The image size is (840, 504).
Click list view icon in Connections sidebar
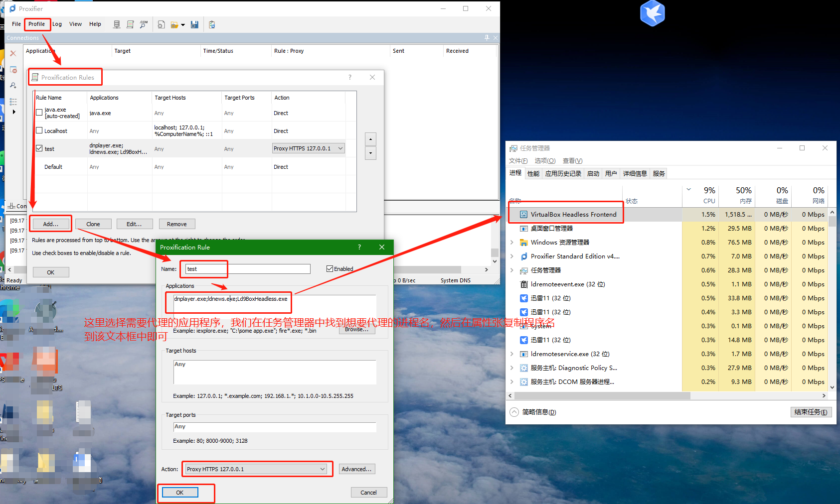click(x=13, y=102)
